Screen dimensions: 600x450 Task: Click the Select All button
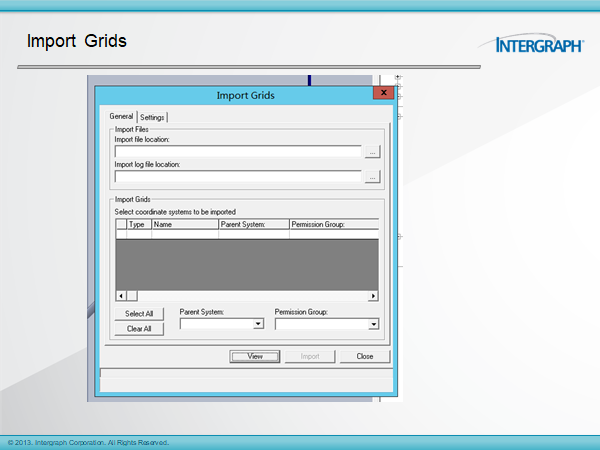click(139, 314)
